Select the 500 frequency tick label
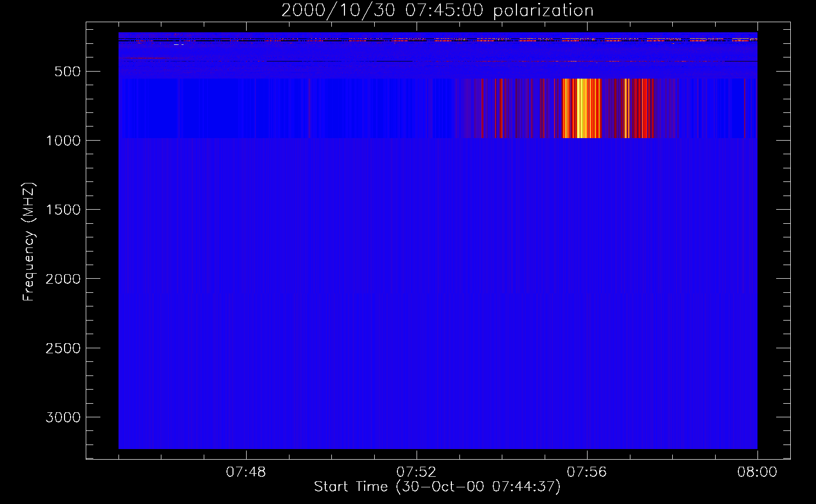The image size is (816, 504). point(68,72)
